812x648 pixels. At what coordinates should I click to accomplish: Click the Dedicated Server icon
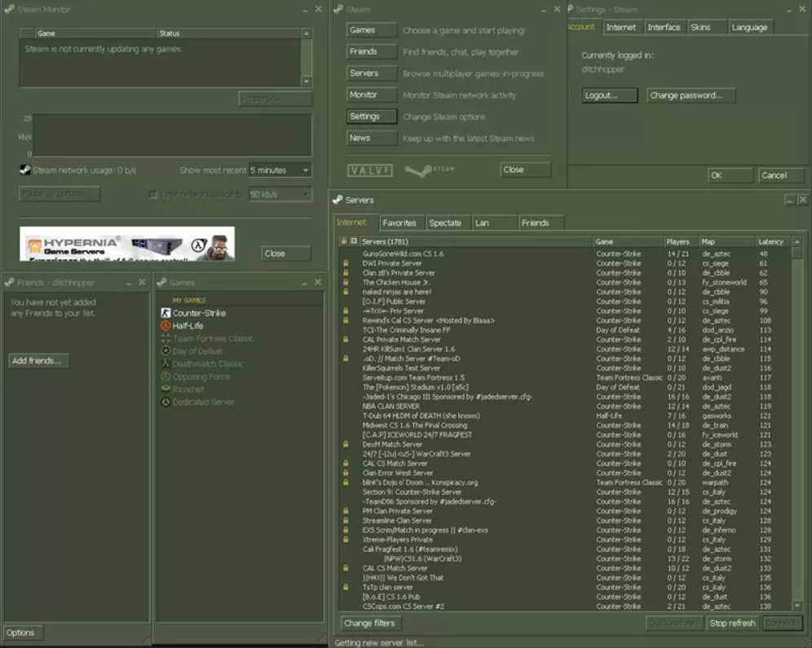(x=165, y=402)
